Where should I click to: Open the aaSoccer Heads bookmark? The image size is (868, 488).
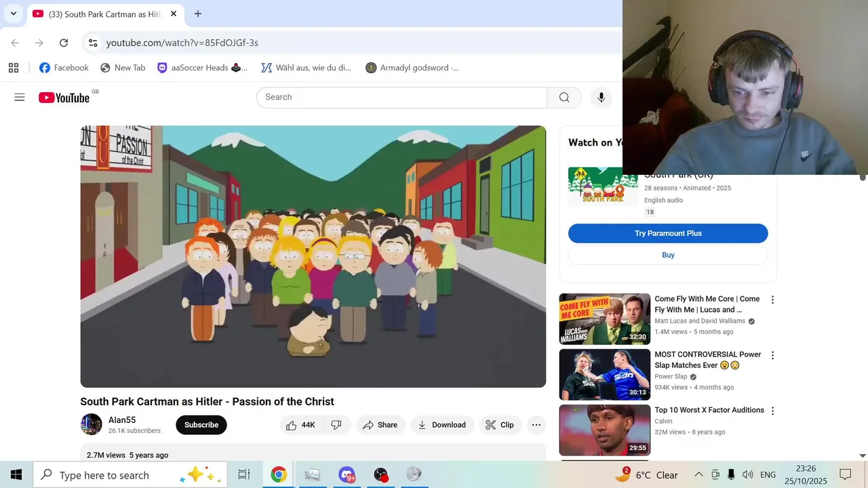[202, 68]
